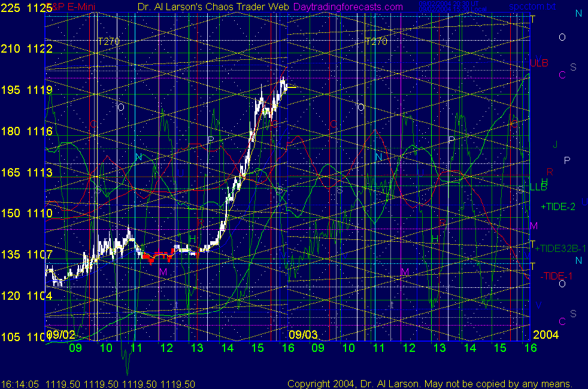Click the white P planet marker beside the legend
Screen dimensions: 588x389
click(x=567, y=161)
